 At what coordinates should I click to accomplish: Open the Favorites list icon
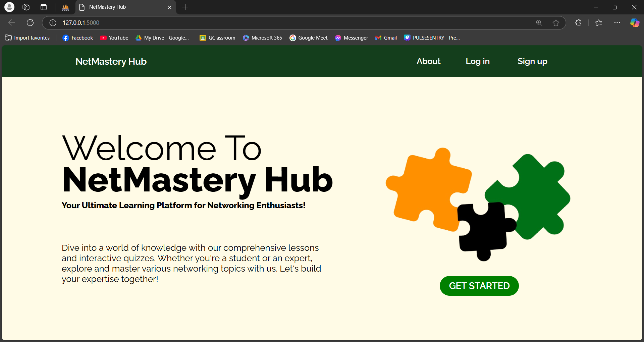point(599,22)
